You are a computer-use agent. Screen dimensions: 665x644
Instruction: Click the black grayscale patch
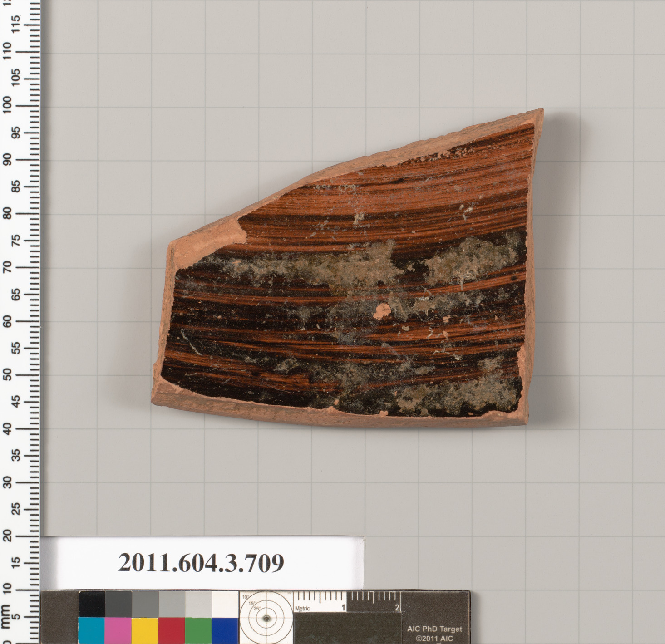[91, 604]
